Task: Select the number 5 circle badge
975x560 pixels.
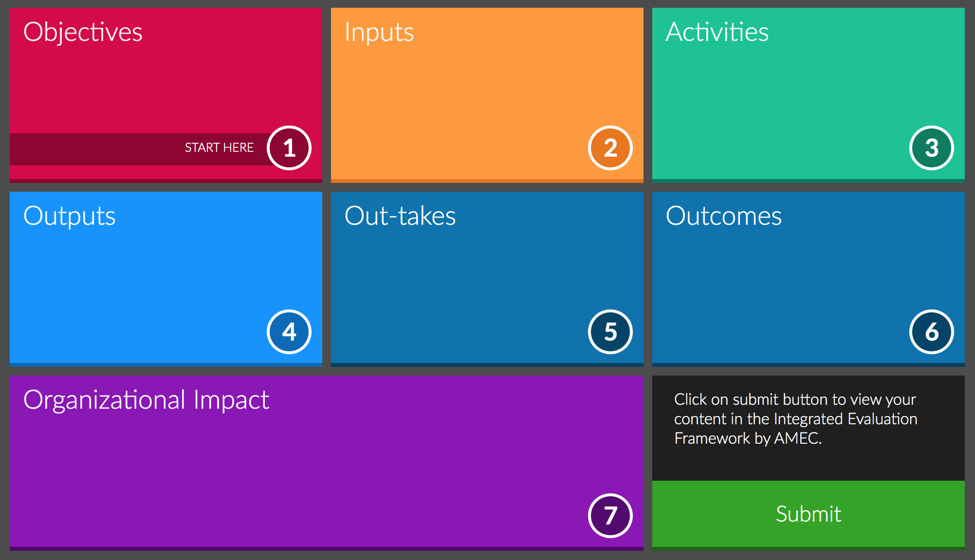Action: tap(610, 332)
